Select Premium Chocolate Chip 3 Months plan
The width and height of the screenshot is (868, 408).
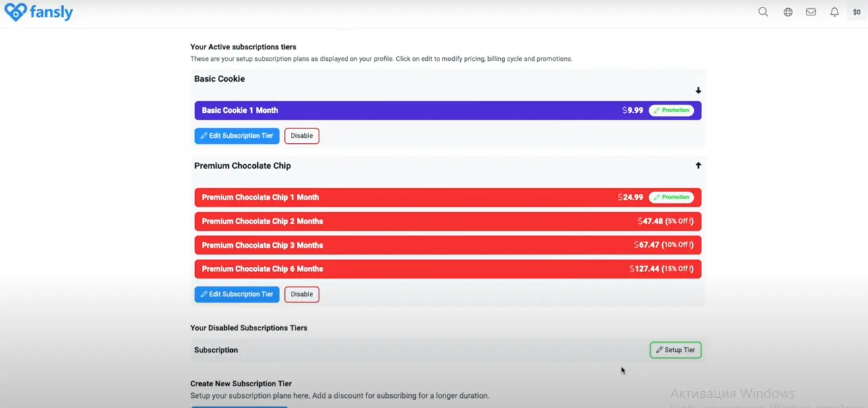[x=405, y=245]
